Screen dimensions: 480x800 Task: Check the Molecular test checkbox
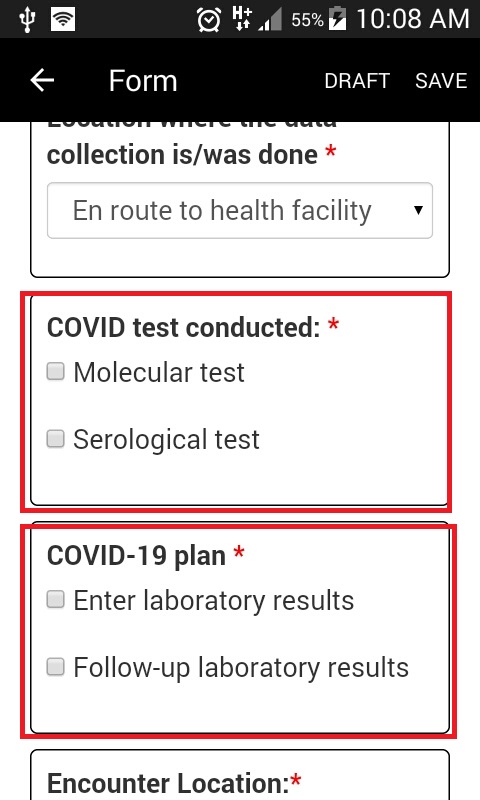[x=56, y=371]
